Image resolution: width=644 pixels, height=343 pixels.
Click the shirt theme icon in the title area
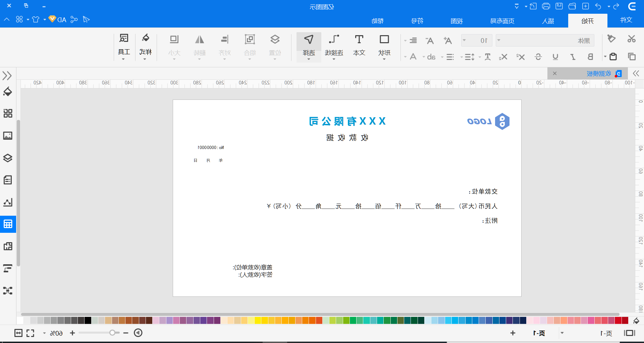[36, 19]
